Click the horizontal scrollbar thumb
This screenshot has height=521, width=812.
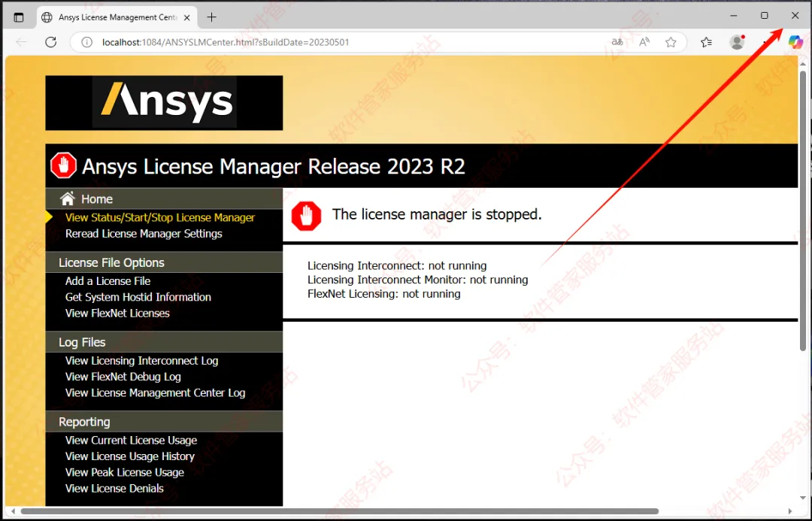tap(339, 511)
